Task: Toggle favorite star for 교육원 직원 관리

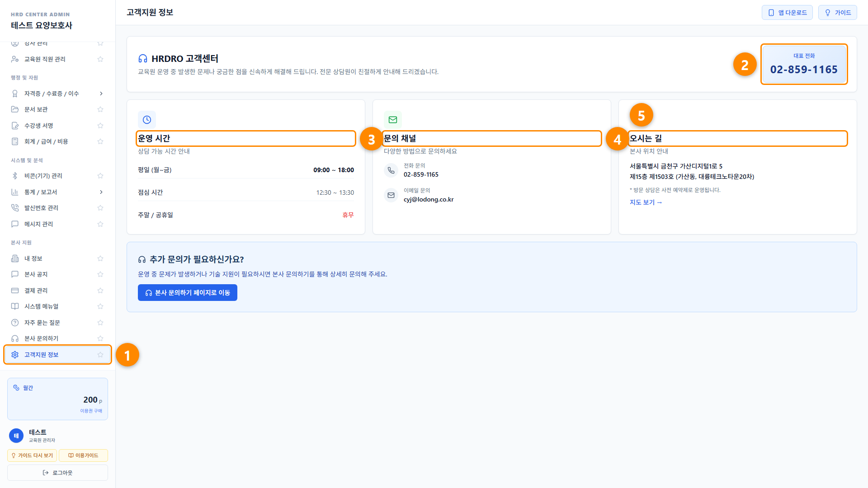Action: pyautogui.click(x=100, y=59)
